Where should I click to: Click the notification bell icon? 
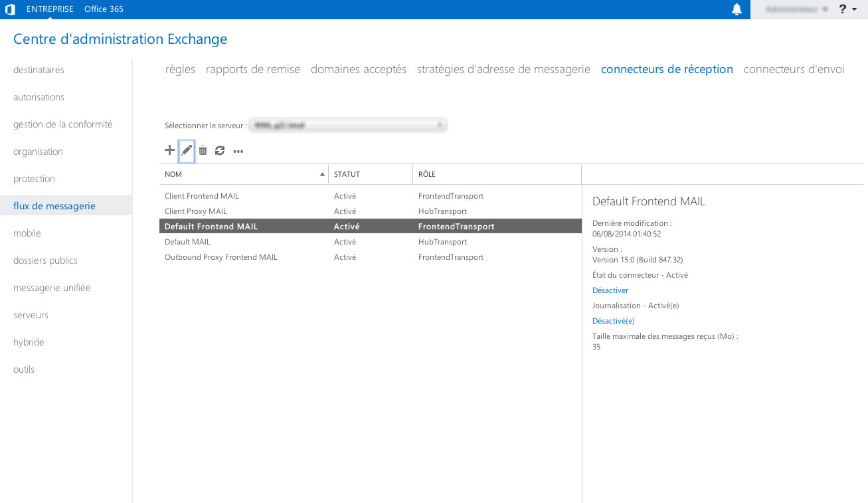click(737, 9)
